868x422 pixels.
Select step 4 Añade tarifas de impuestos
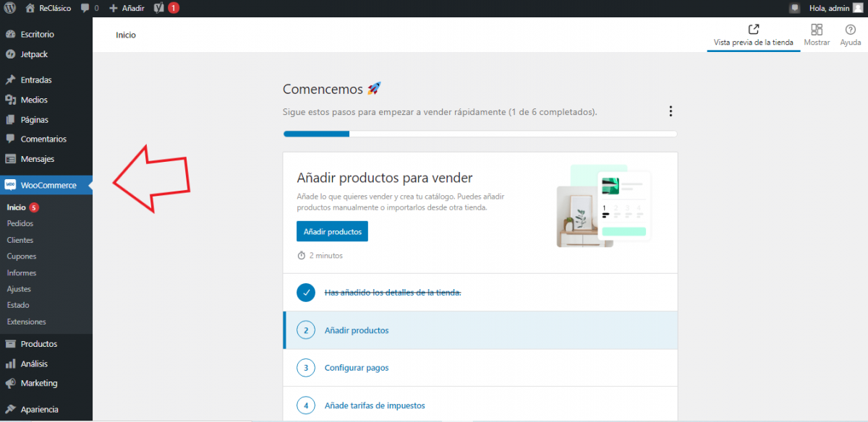[375, 405]
